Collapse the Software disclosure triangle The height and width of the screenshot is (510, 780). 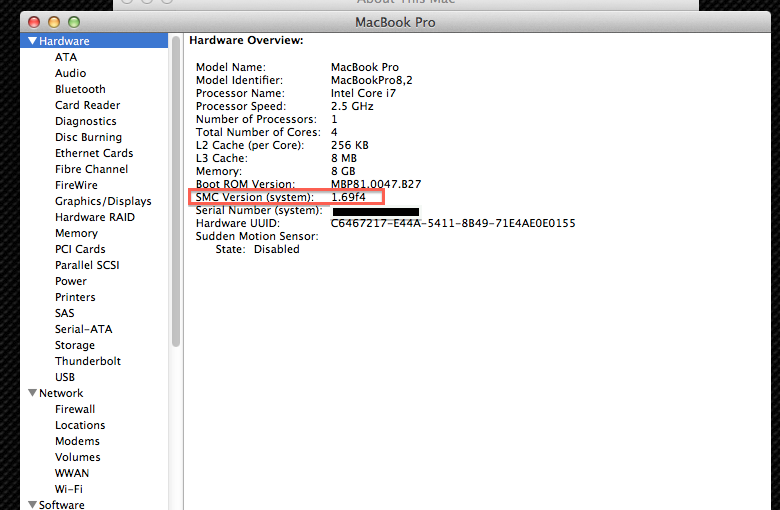point(33,505)
